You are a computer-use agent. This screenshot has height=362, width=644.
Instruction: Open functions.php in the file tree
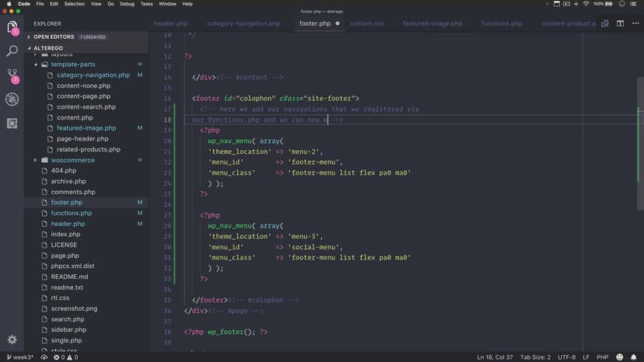pyautogui.click(x=71, y=213)
